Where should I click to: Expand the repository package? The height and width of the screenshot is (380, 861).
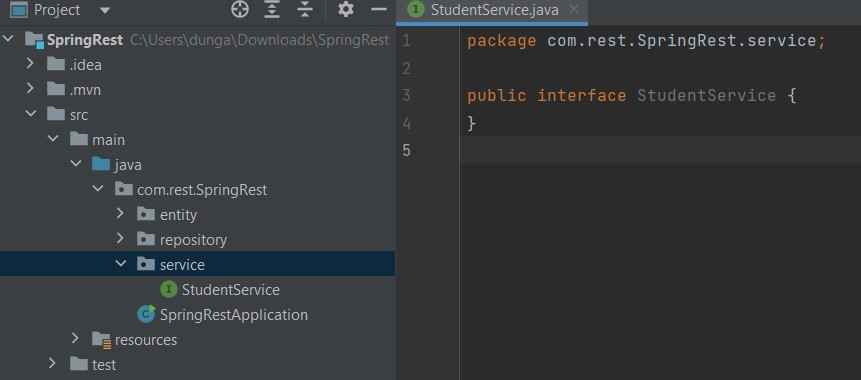[120, 238]
